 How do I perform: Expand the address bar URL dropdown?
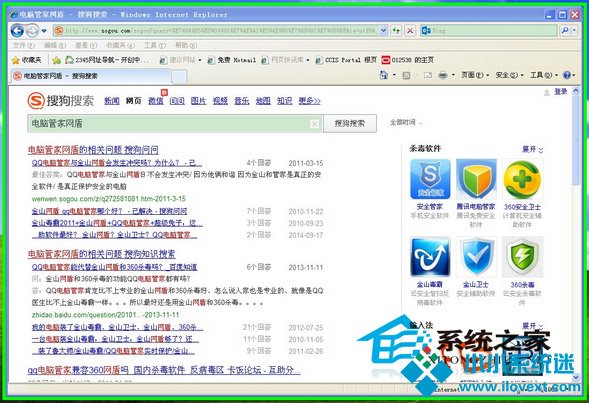pos(384,31)
